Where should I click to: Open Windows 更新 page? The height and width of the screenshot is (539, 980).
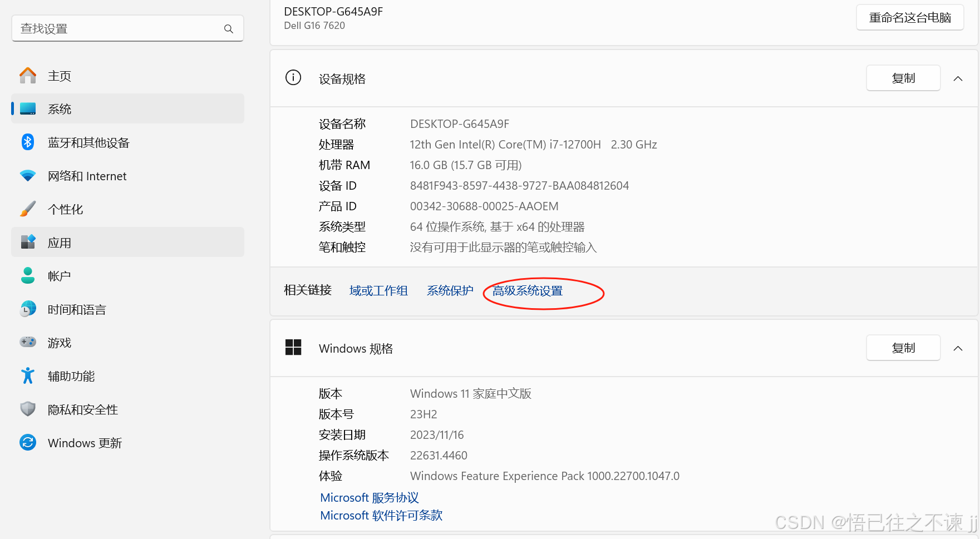(x=127, y=443)
